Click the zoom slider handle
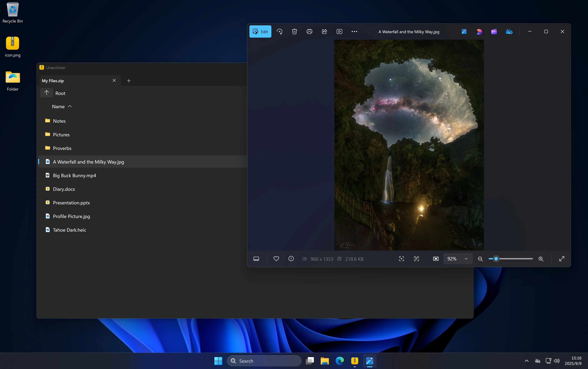 click(x=496, y=259)
